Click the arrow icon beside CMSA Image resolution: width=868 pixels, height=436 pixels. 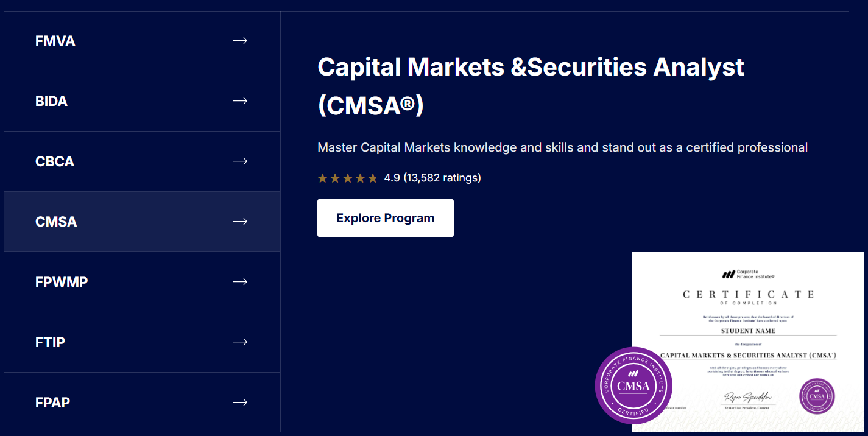click(240, 222)
